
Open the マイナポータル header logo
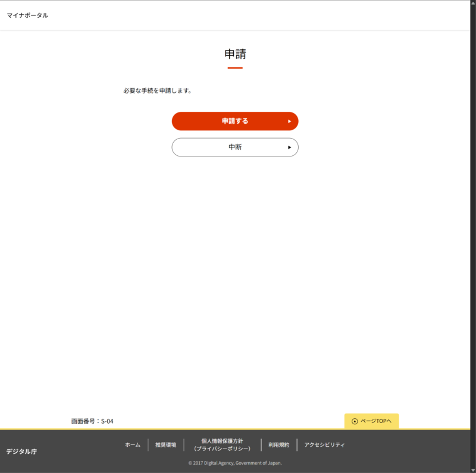(27, 15)
